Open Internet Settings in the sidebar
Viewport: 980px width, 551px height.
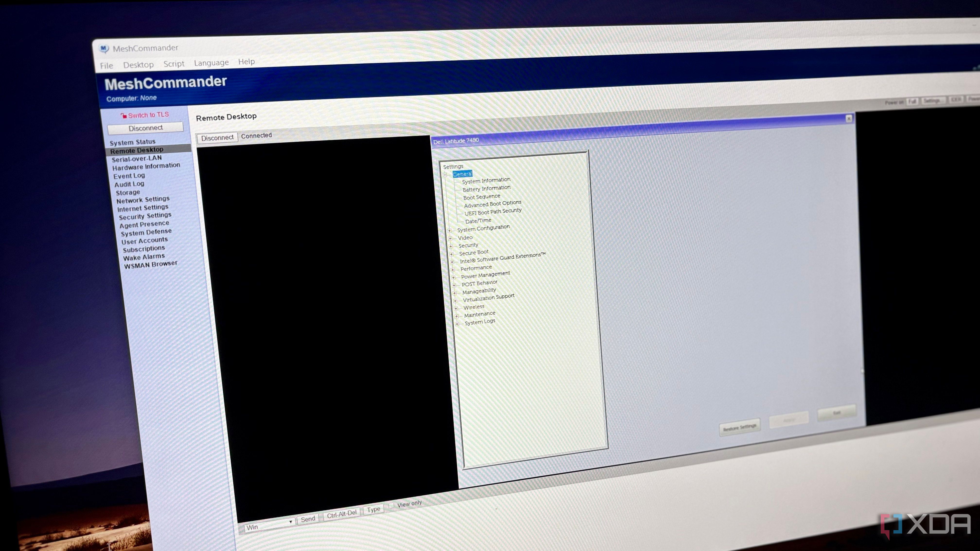143,208
